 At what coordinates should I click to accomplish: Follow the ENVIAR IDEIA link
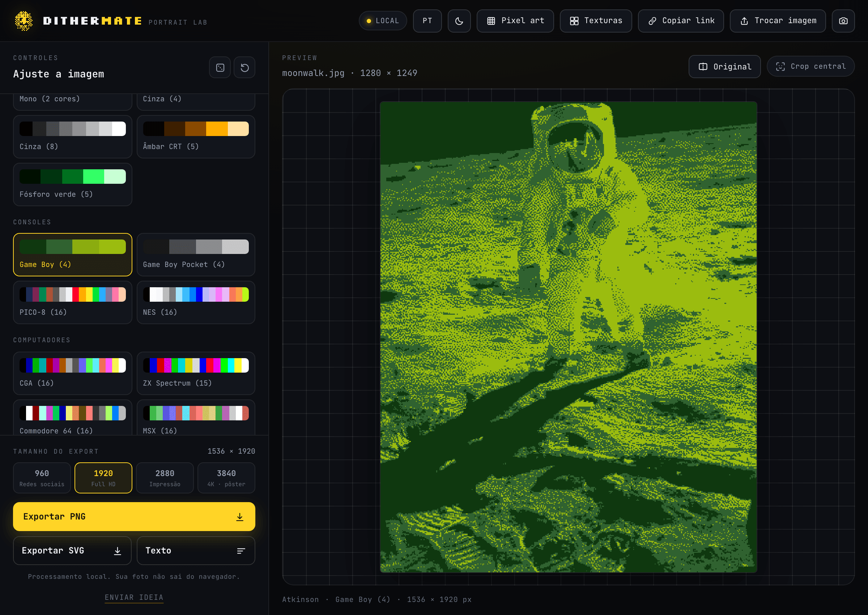(134, 598)
